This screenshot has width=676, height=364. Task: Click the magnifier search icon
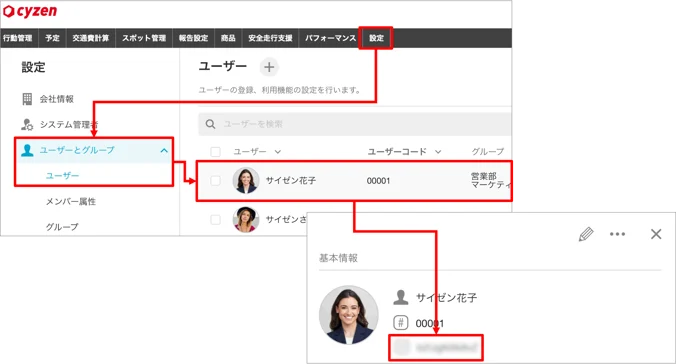(210, 124)
